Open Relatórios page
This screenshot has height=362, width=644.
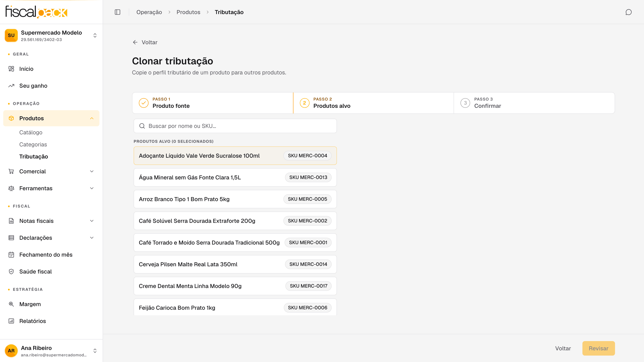click(51, 321)
